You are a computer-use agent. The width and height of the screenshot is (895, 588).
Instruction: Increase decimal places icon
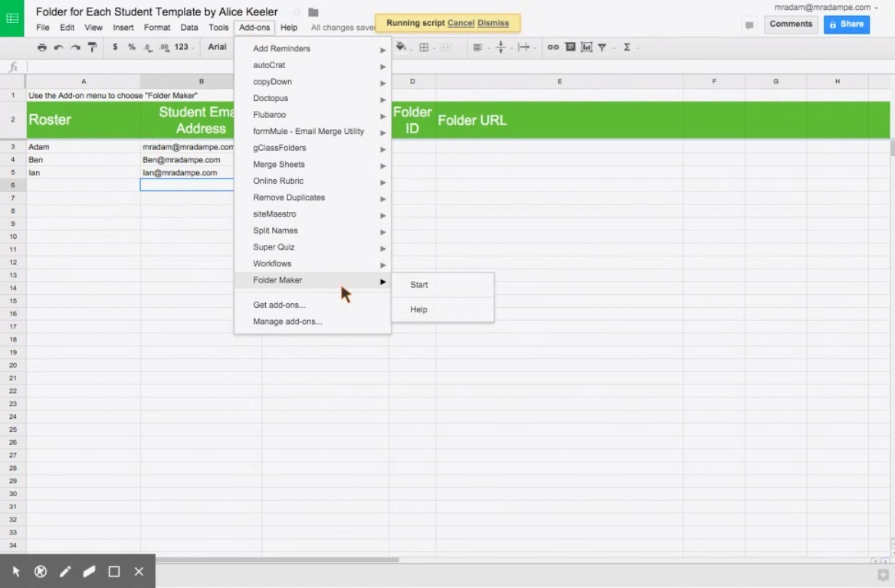tap(165, 47)
